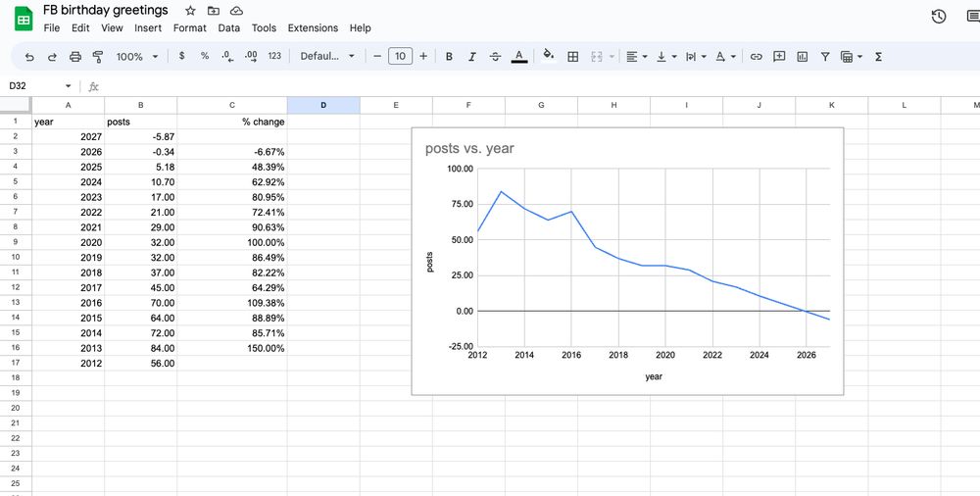This screenshot has width=980, height=496.
Task: Open the File menu
Action: click(x=52, y=28)
